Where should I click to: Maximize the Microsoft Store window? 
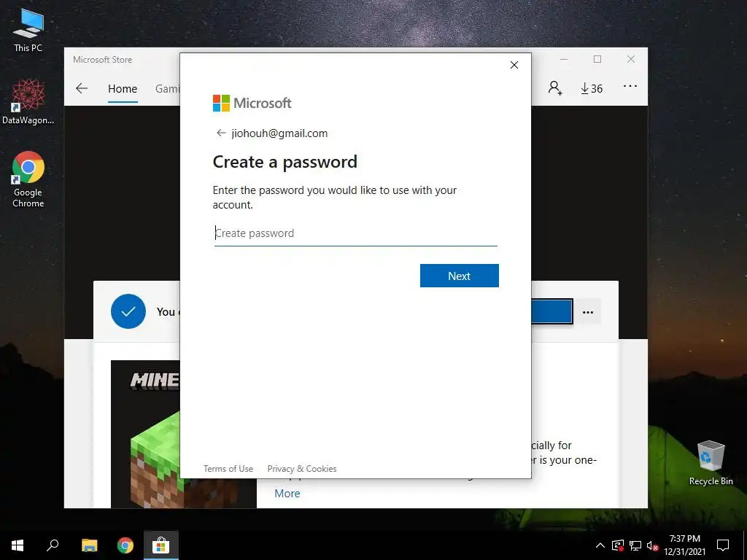[x=597, y=60]
